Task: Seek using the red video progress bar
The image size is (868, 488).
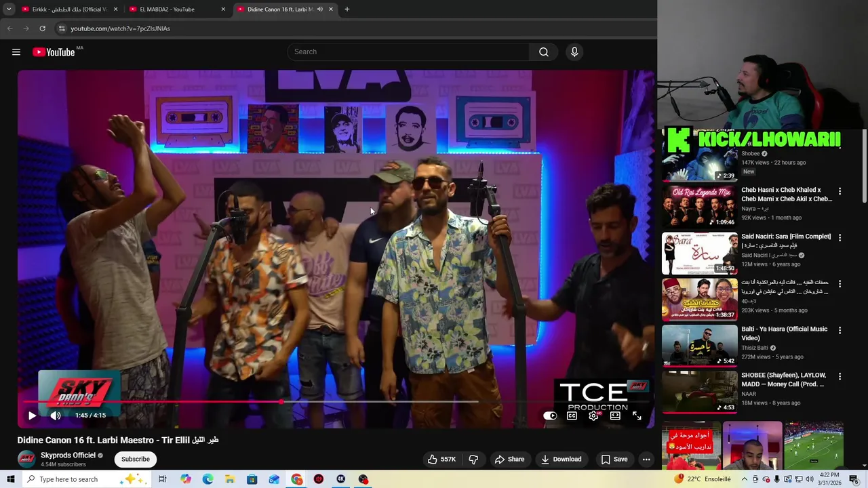Action: point(336,402)
